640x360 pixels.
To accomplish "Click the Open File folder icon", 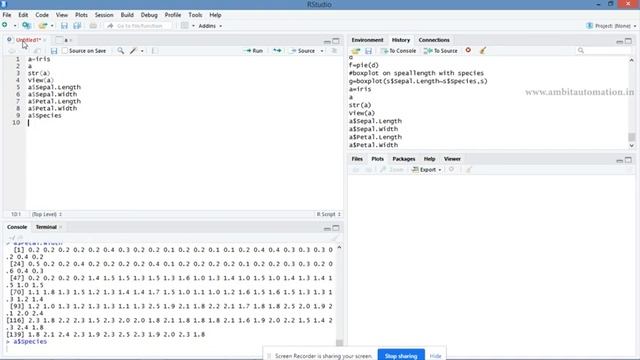I will 42,26.
